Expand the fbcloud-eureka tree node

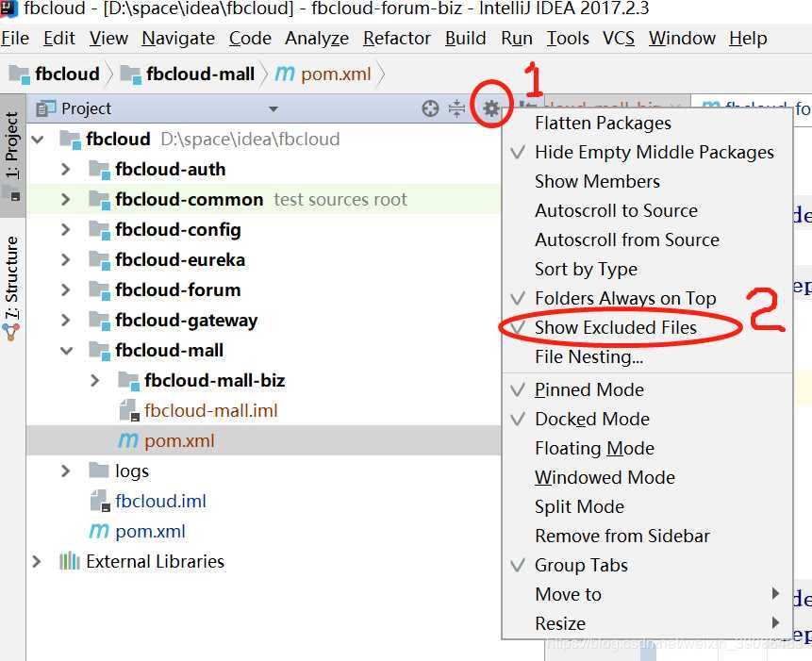pos(65,260)
